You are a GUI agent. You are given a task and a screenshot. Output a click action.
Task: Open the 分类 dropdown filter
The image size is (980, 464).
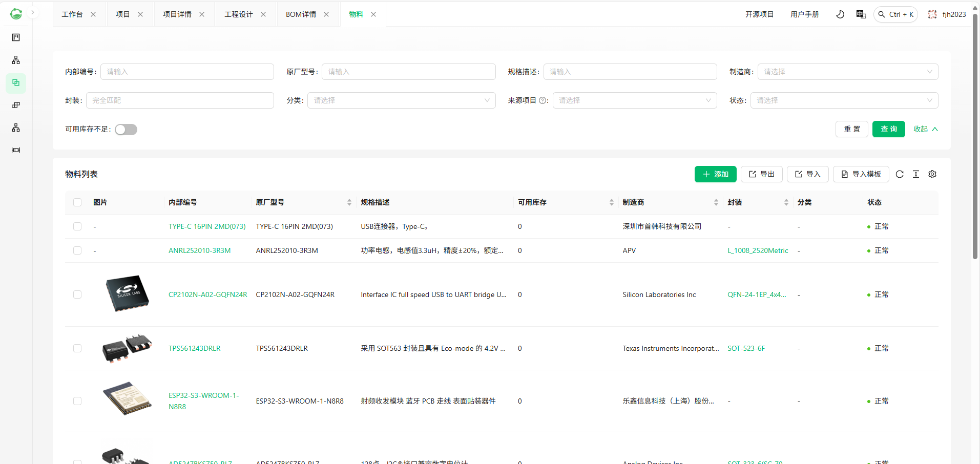coord(401,100)
